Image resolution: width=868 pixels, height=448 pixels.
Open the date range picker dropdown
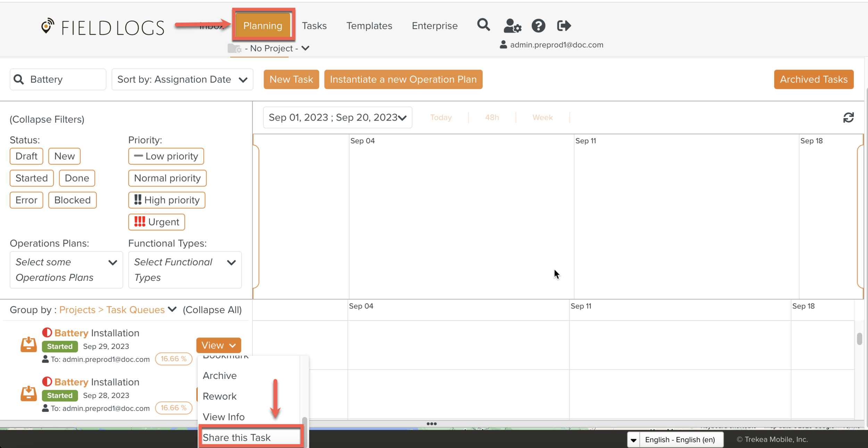(337, 118)
